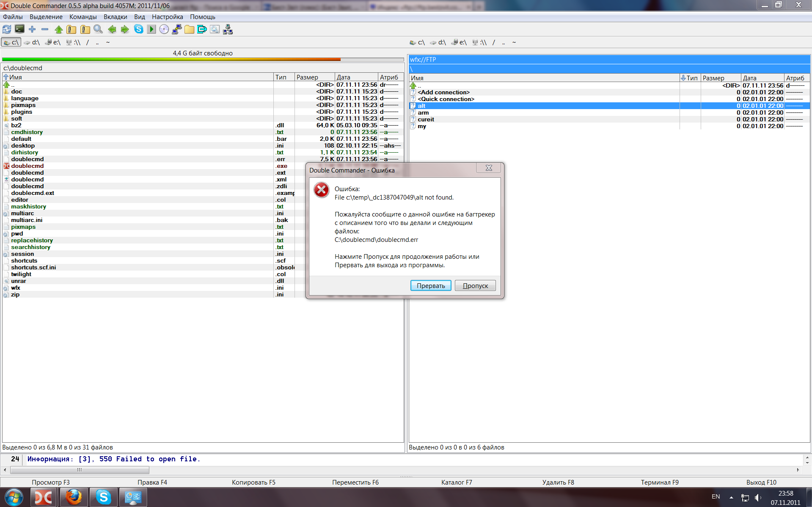Image resolution: width=812 pixels, height=507 pixels.
Task: Click the blue plus icon in toolbar
Action: [32, 29]
